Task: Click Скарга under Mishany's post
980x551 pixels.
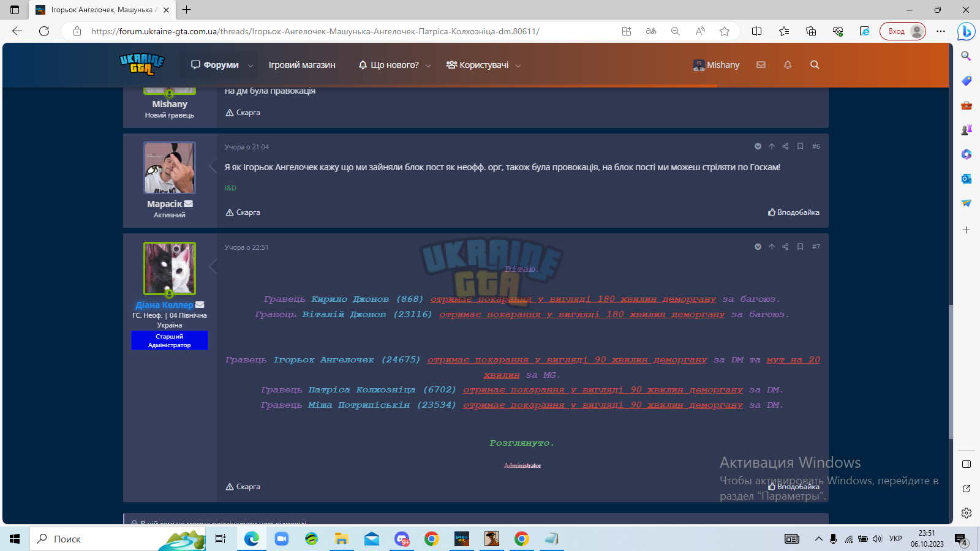Action: tap(243, 113)
